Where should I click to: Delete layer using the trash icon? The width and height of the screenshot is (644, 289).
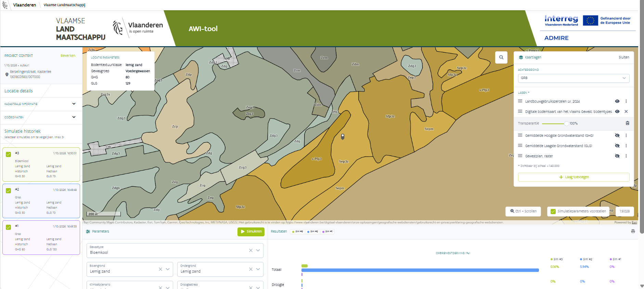[x=627, y=123]
